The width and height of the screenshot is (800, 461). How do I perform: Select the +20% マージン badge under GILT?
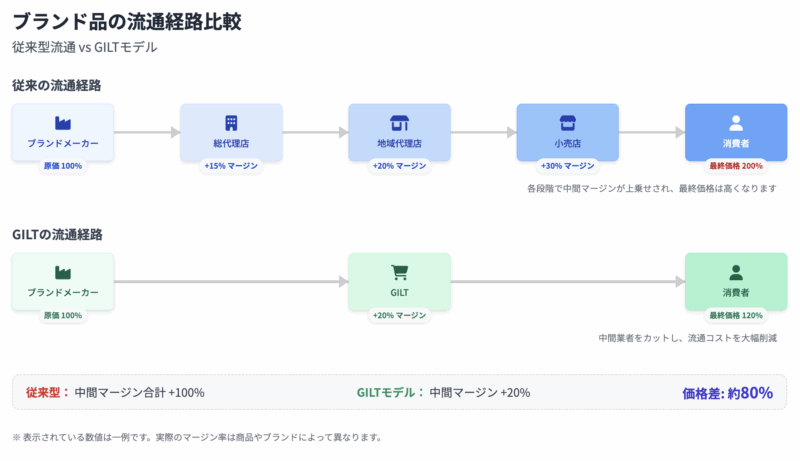tap(399, 315)
